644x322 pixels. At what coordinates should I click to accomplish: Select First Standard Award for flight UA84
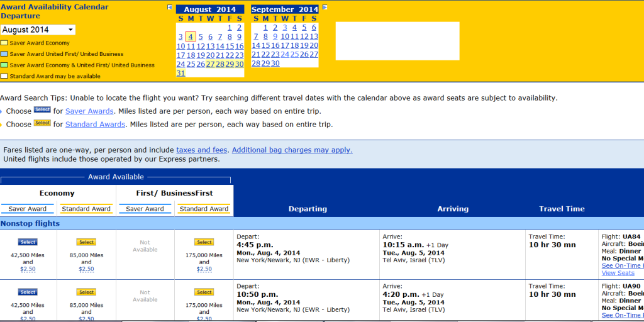pyautogui.click(x=204, y=242)
